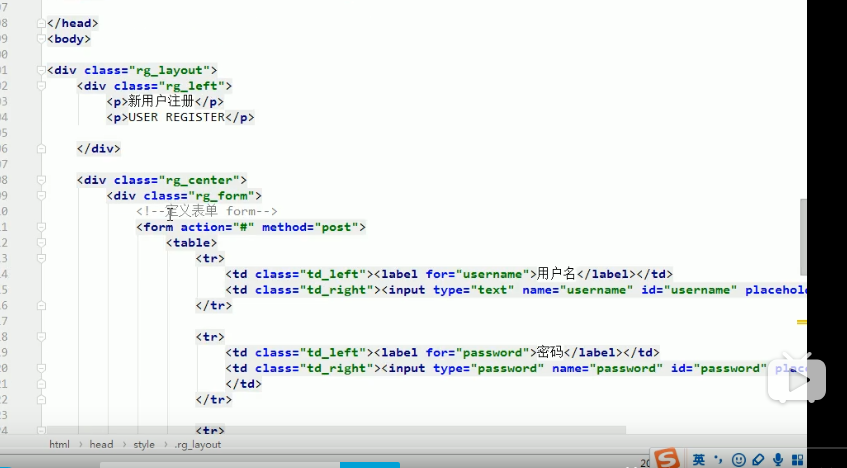847x468 pixels.
Task: Select the style breadcrumb
Action: [144, 444]
